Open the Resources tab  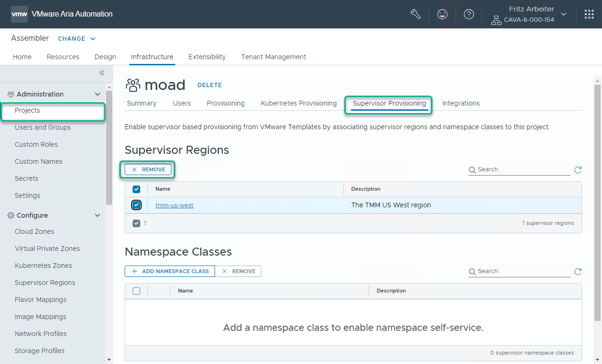click(x=63, y=57)
